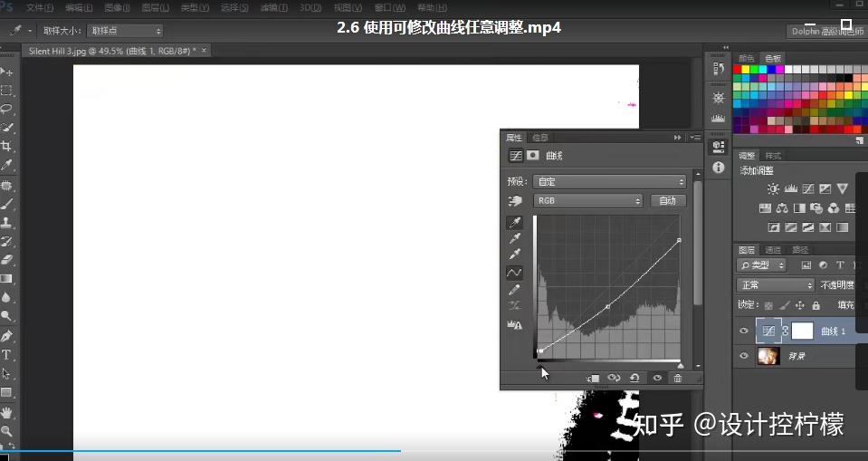Open the 选择 menu
868x461 pixels.
[234, 8]
